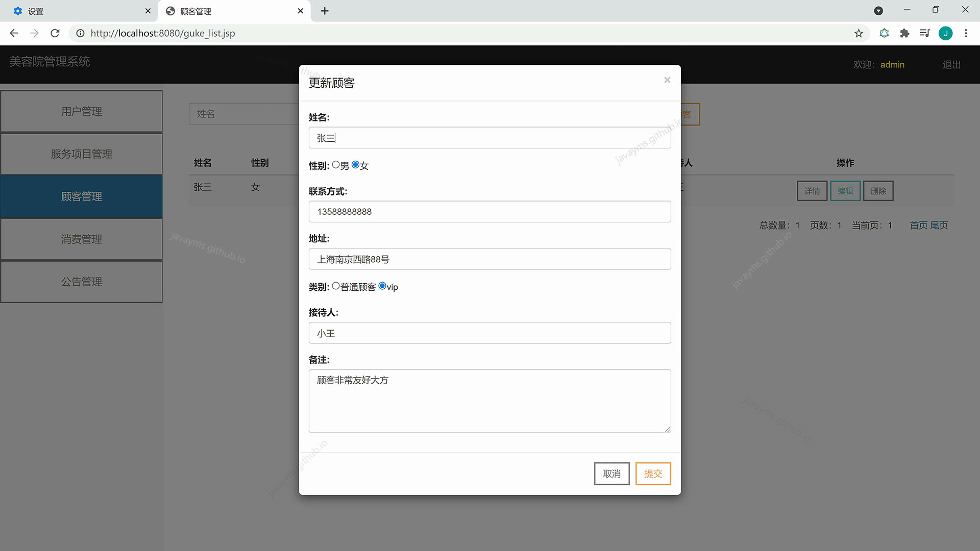Open user profile avatar J
This screenshot has width=980, height=551.
945,33
